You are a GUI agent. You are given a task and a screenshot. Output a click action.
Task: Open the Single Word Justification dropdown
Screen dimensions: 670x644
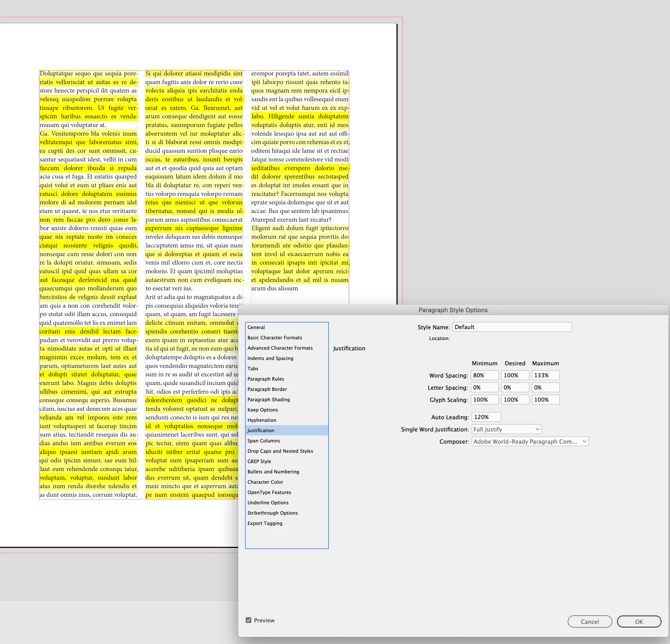[506, 429]
